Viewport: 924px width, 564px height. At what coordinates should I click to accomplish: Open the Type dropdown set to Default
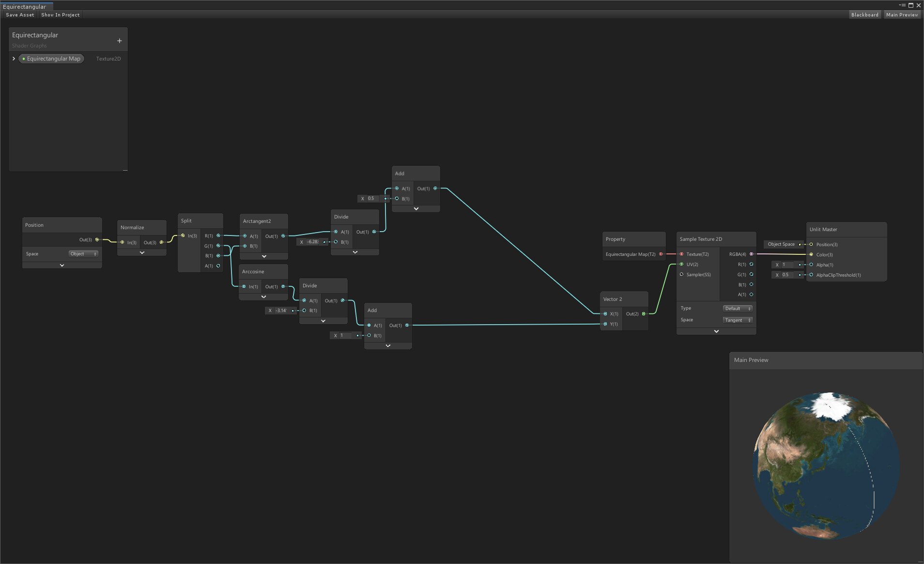pos(737,308)
